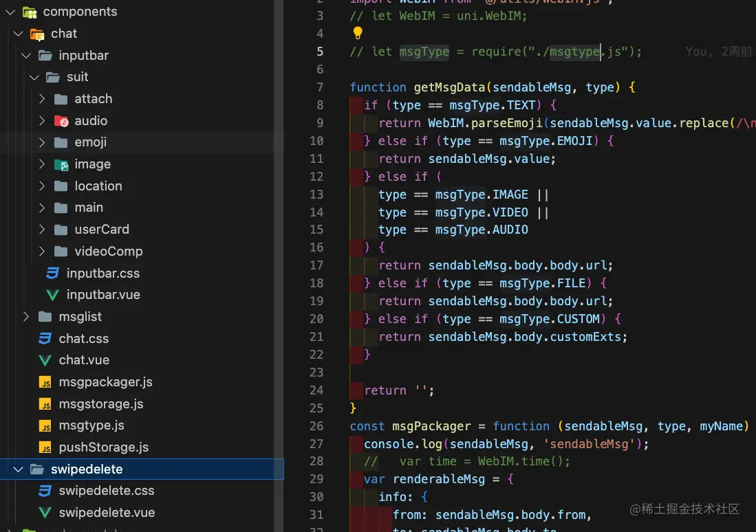Expand the emoji folder chevron
The height and width of the screenshot is (532, 756).
point(42,143)
